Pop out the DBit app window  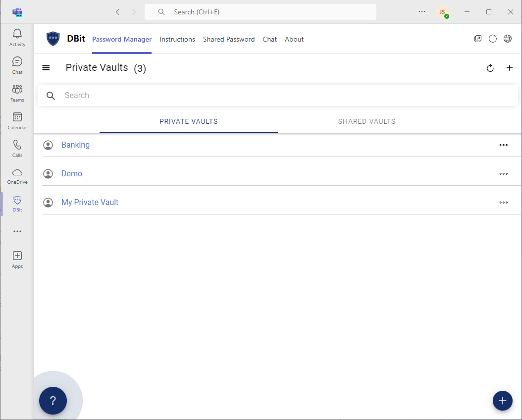pos(478,39)
